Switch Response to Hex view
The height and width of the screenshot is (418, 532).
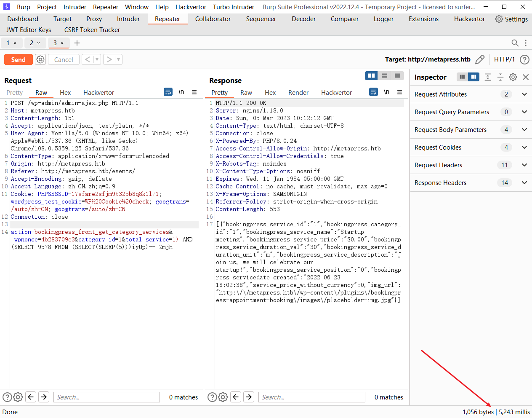pyautogui.click(x=270, y=93)
